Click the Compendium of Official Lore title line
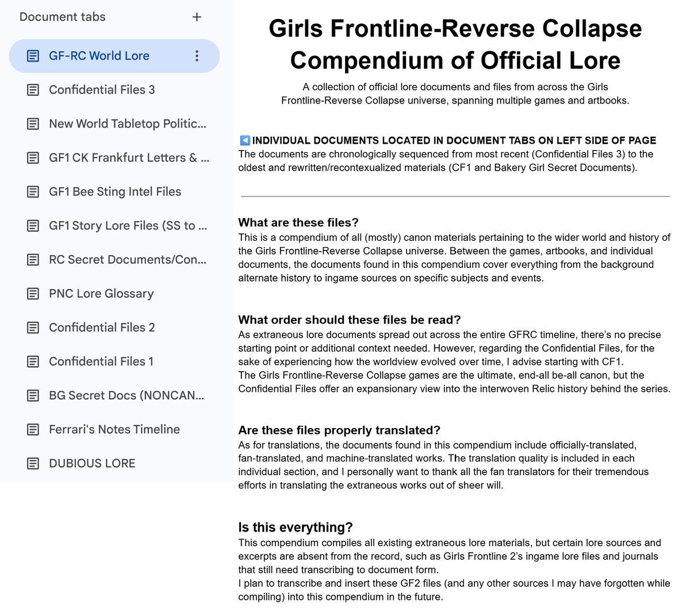Viewport: 690px width, 616px height. click(455, 60)
